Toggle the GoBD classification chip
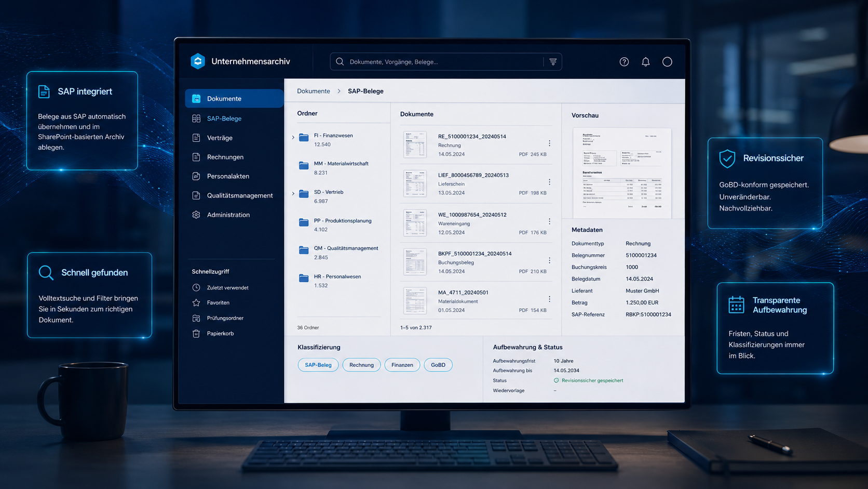The height and width of the screenshot is (489, 868). [438, 365]
